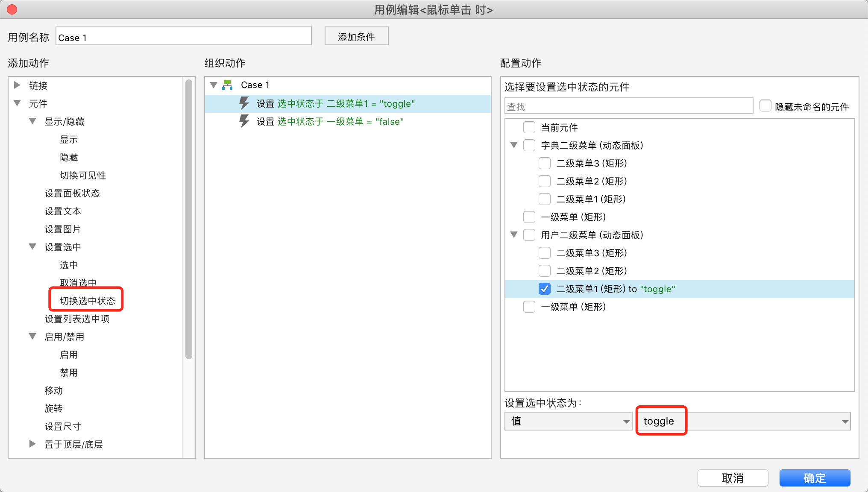868x492 pixels.
Task: Select the 禁用 action
Action: [69, 372]
